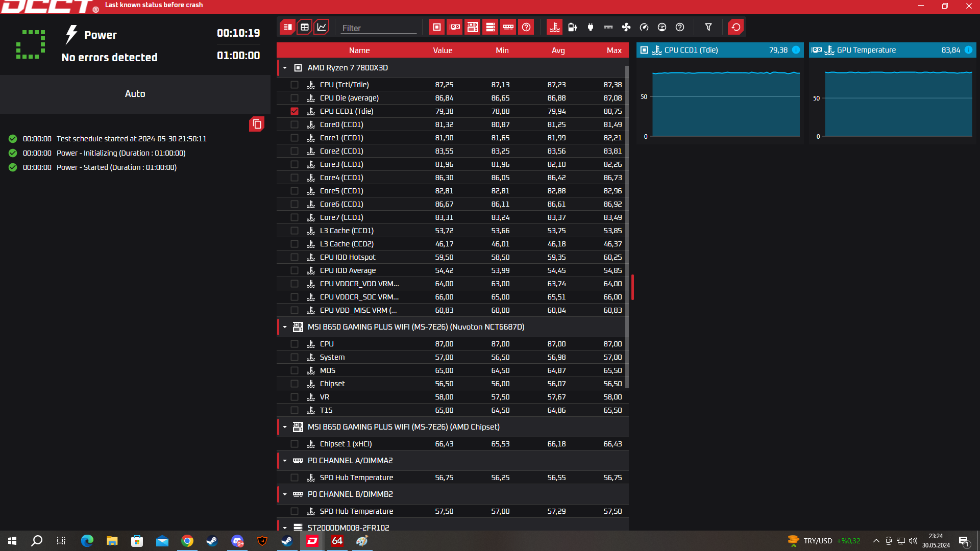Toggle the motherboard sensor filter icon

[472, 27]
